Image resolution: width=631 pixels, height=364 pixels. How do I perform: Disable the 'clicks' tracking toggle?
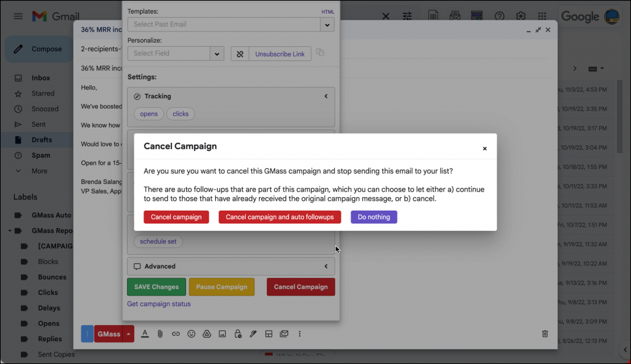point(180,113)
